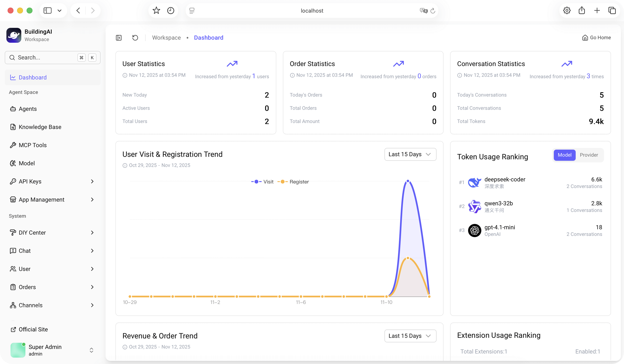Click the Workspace breadcrumb item
The image size is (624, 364).
coord(166,38)
